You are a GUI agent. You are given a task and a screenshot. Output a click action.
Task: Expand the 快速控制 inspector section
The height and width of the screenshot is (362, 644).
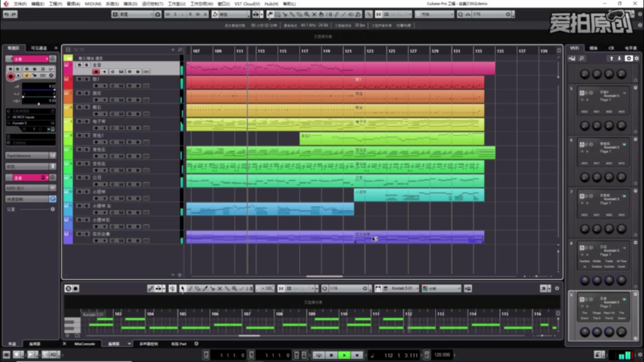(30, 199)
